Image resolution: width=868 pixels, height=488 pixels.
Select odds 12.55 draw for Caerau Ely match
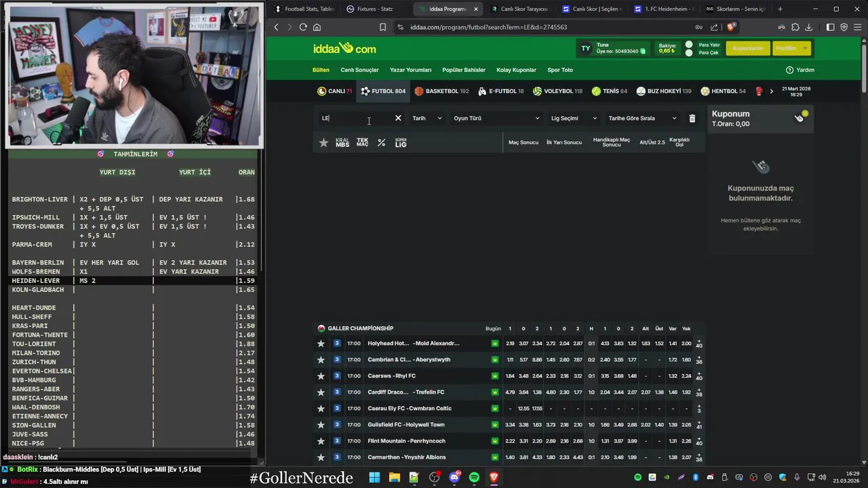[x=524, y=409]
